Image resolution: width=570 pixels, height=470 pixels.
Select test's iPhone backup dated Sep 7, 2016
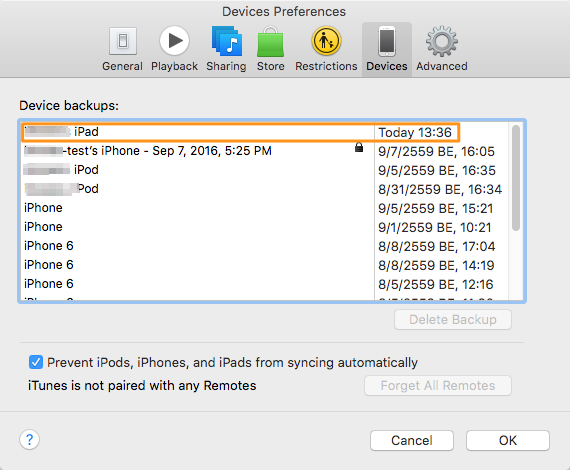(264, 151)
